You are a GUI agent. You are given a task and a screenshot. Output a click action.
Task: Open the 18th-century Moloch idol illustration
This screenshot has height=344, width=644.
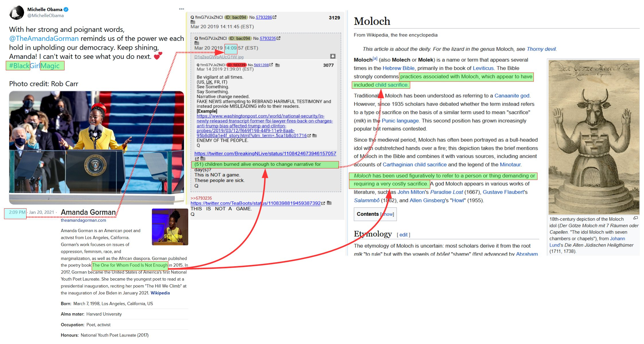(x=594, y=137)
